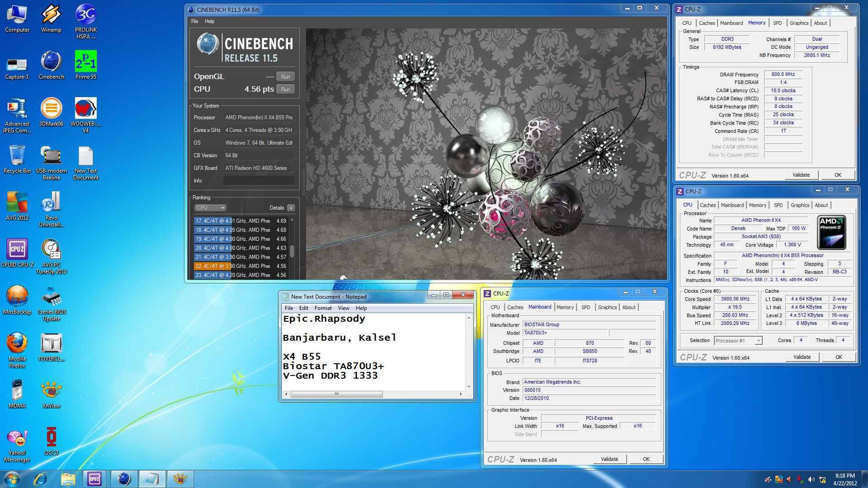
Task: Open Cinebench Help menu
Action: click(209, 21)
